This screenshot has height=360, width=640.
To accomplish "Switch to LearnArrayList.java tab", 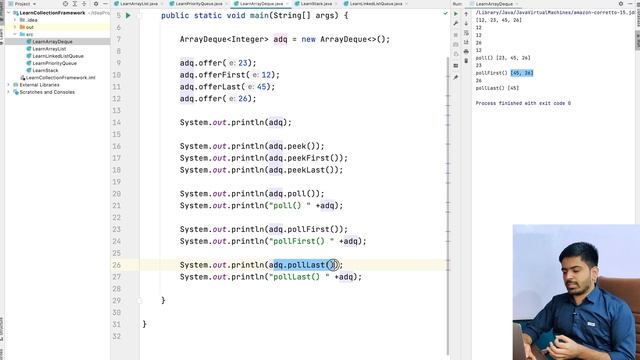I will (x=139, y=4).
